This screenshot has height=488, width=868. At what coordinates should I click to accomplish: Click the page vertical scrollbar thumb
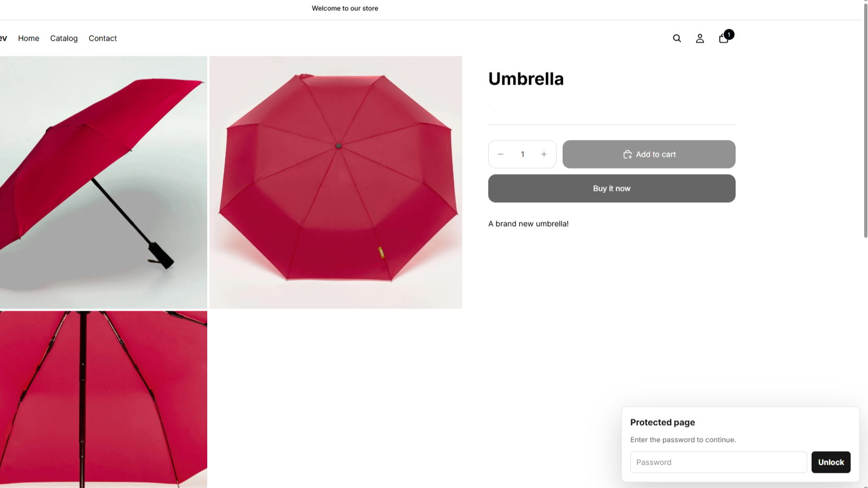[865, 119]
